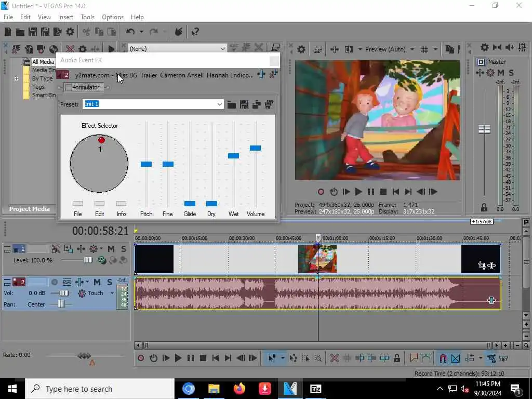The width and height of the screenshot is (532, 399).
Task: Open the Interactive Tutorials hand icon
Action: tap(179, 32)
